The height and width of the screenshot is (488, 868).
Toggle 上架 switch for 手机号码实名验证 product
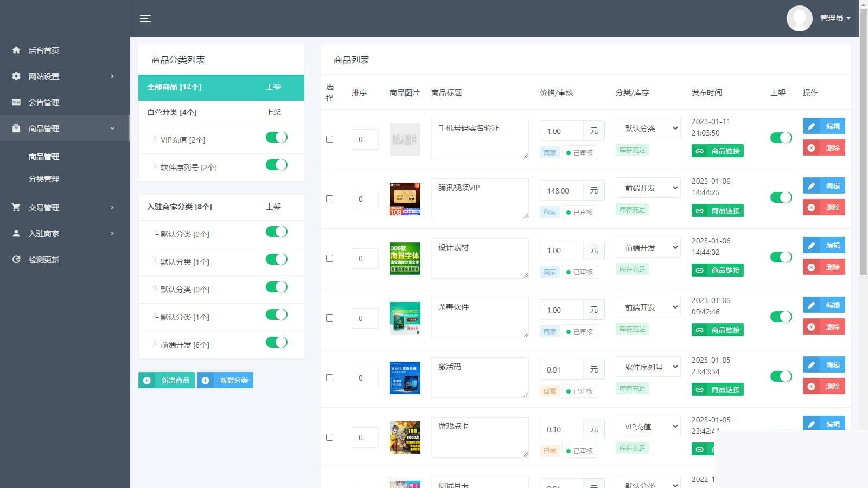781,138
